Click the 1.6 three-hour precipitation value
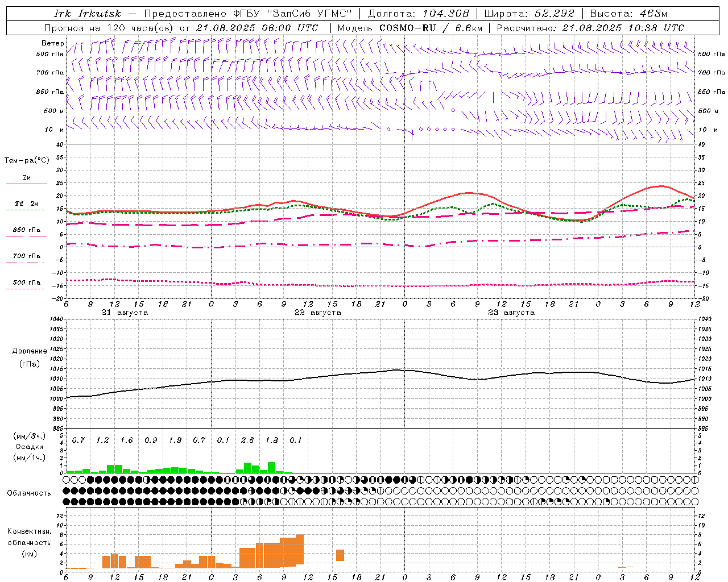Image resolution: width=728 pixels, height=582 pixels. tap(126, 440)
